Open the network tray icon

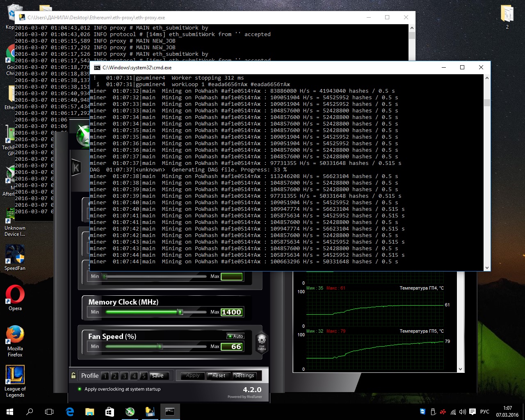coord(453,411)
